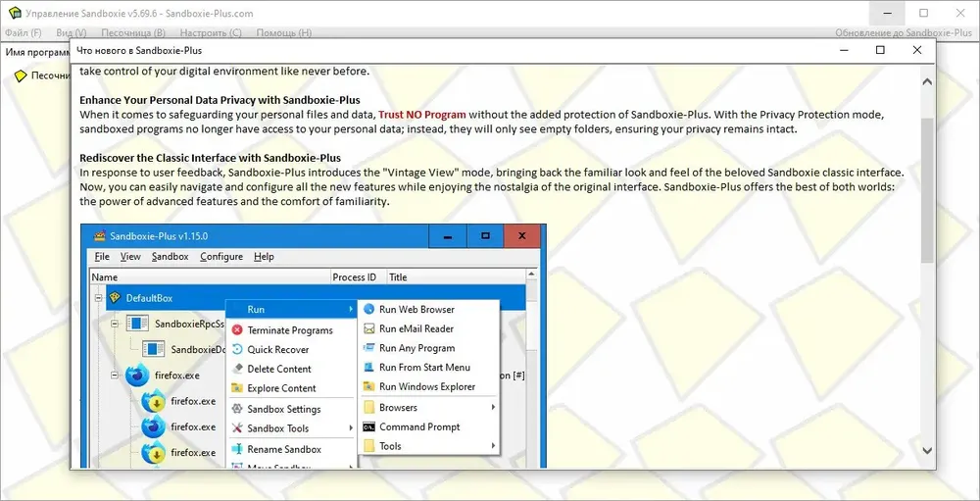The height and width of the screenshot is (501, 980).
Task: Maximize the Что нового в Sandboxie-Plus dialog
Action: (x=880, y=50)
